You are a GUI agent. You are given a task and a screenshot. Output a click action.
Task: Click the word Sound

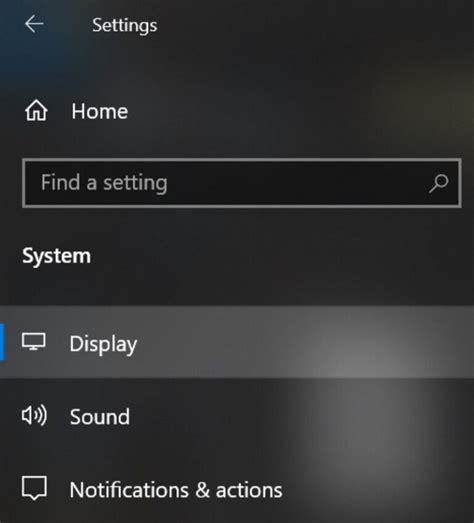coord(100,417)
